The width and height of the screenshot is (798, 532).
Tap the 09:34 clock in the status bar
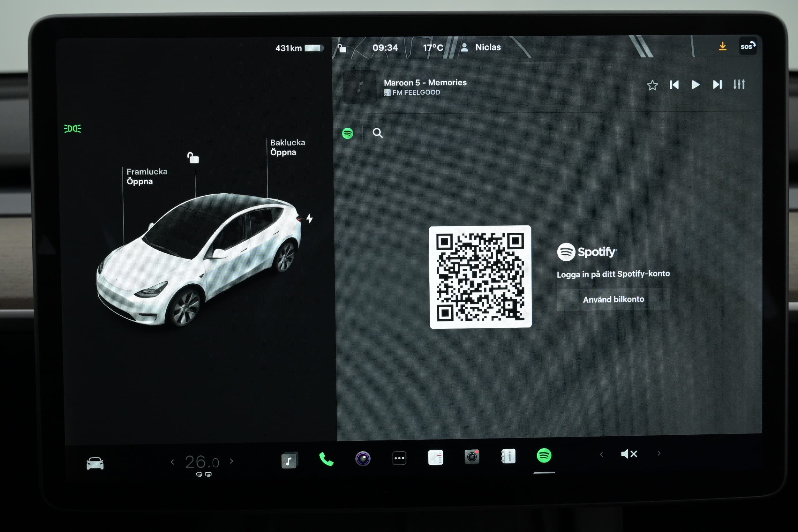point(385,48)
